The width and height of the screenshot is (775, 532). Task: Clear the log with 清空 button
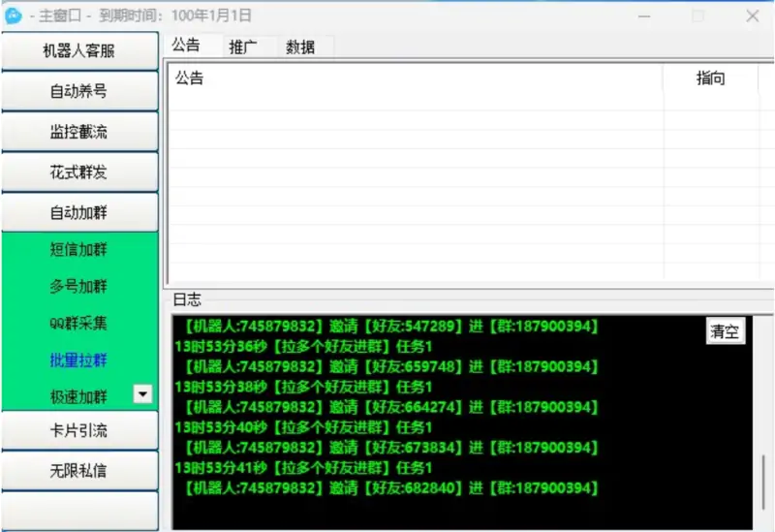pyautogui.click(x=725, y=331)
